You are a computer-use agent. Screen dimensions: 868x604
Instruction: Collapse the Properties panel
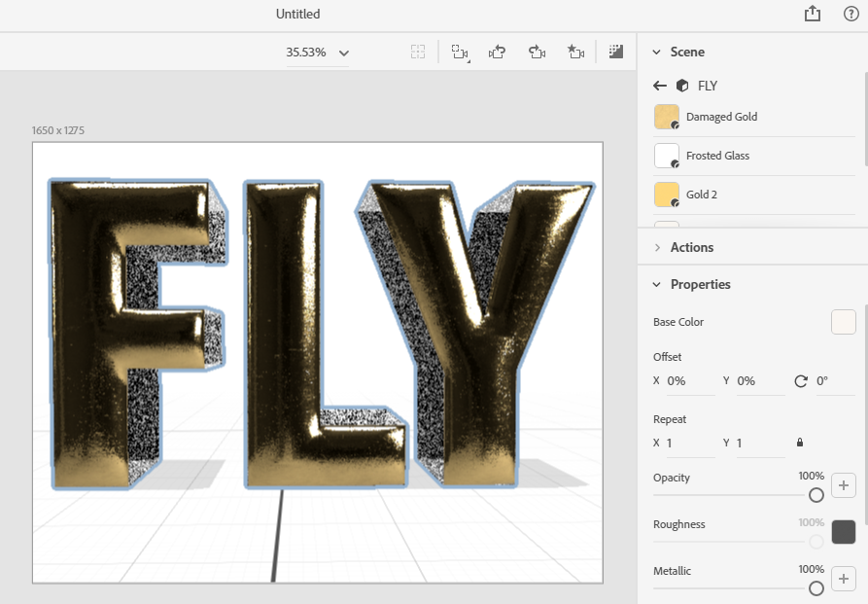[x=657, y=284]
